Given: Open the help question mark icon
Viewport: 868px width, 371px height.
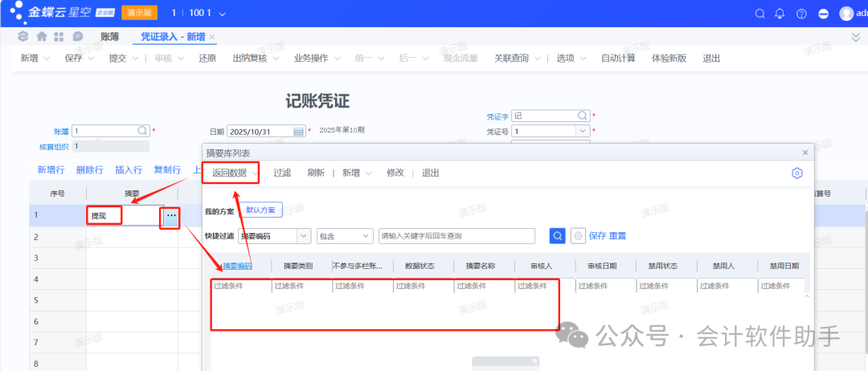Looking at the screenshot, I should coord(801,14).
